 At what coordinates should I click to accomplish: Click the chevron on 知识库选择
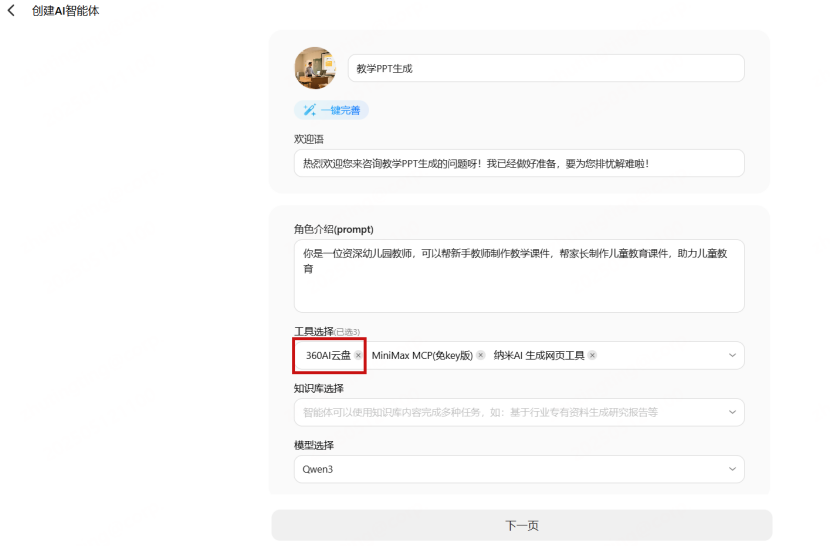click(731, 412)
